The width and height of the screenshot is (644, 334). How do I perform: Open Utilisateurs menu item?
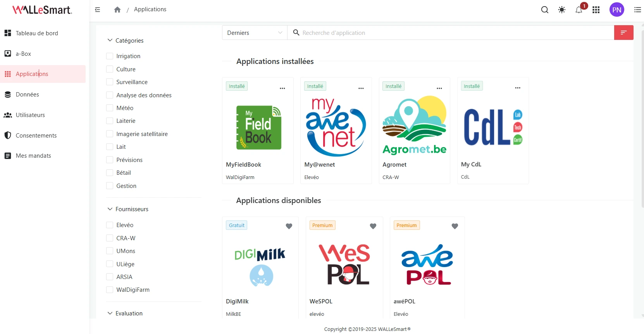click(43, 115)
